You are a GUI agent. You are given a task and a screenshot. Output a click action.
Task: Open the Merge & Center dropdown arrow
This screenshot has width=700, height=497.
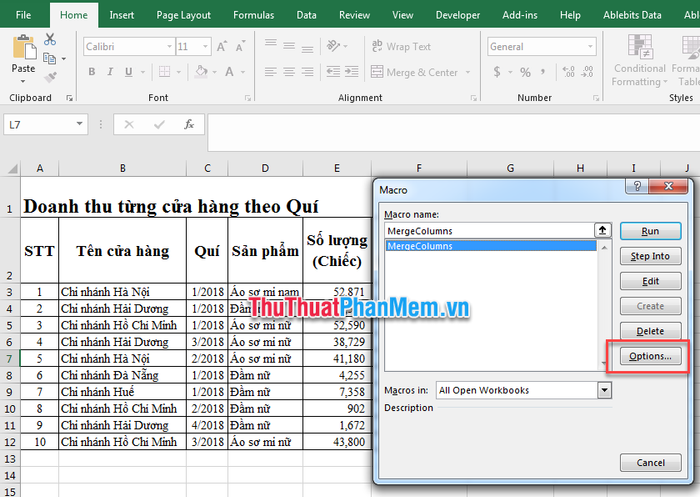[468, 72]
